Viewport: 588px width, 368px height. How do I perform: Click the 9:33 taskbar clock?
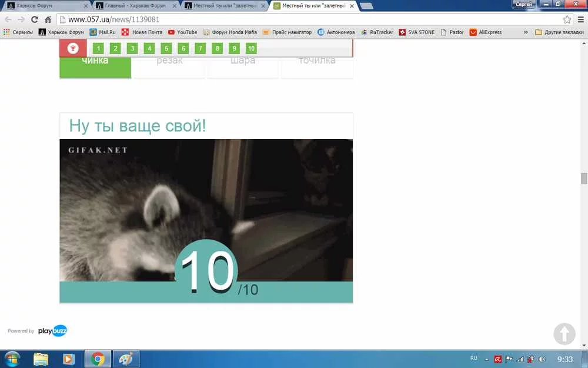coord(564,359)
